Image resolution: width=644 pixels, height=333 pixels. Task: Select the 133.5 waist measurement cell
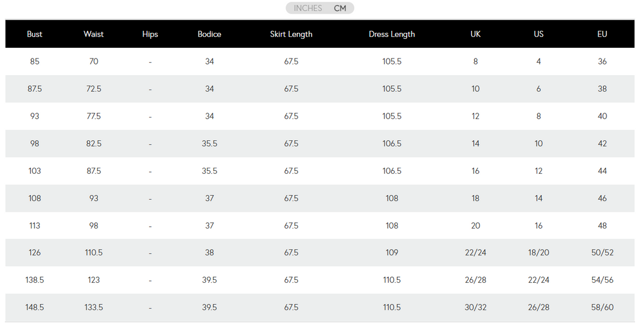tap(94, 307)
